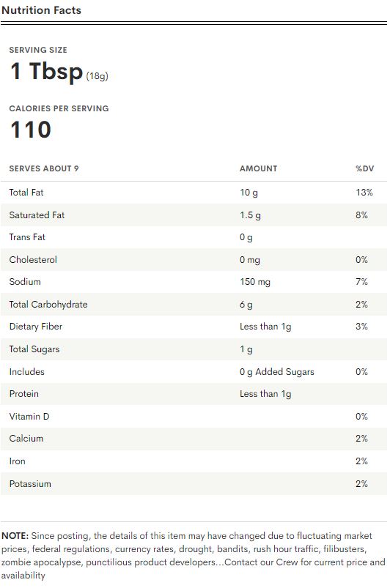Select the Saturated Fat row label
This screenshot has height=588, width=390.
click(37, 215)
